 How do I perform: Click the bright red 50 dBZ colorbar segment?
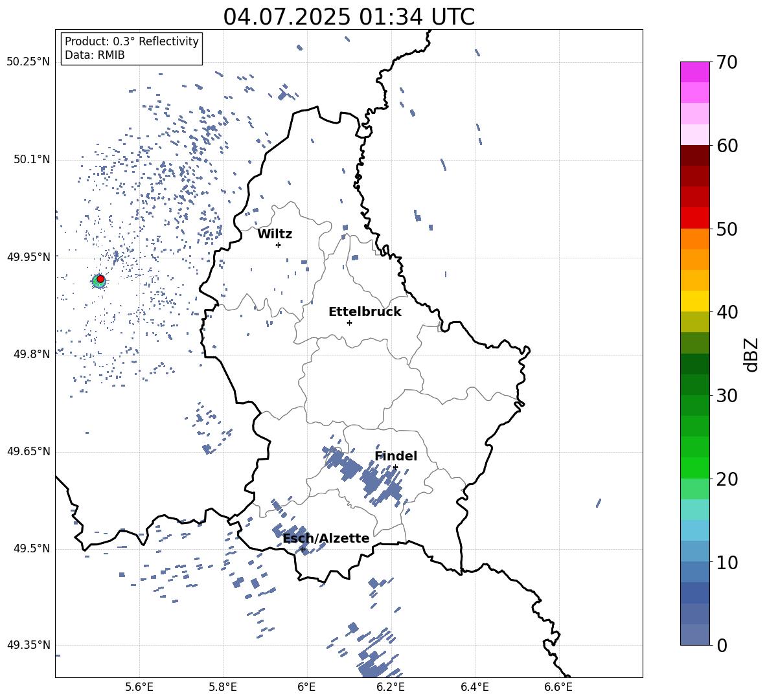tap(694, 218)
